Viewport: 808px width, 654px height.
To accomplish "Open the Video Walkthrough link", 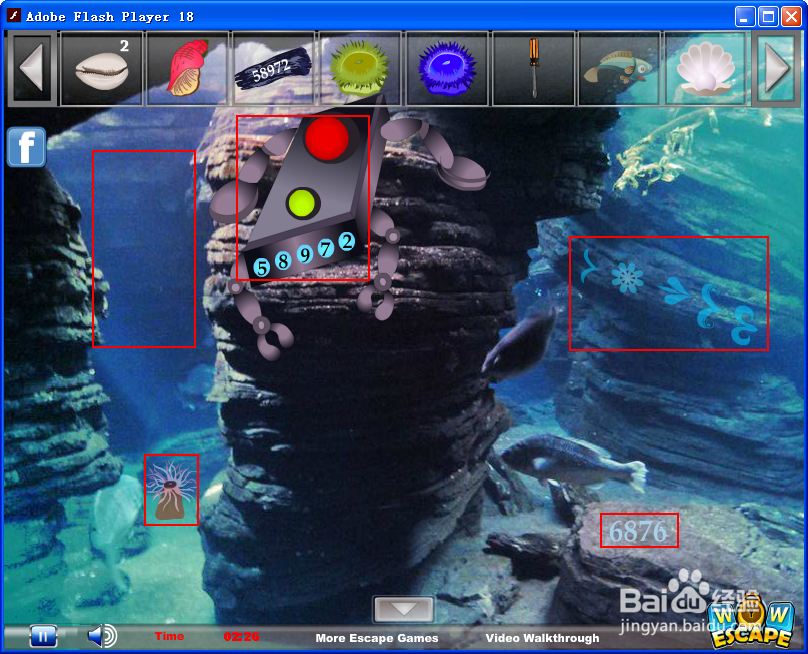I will tap(542, 638).
